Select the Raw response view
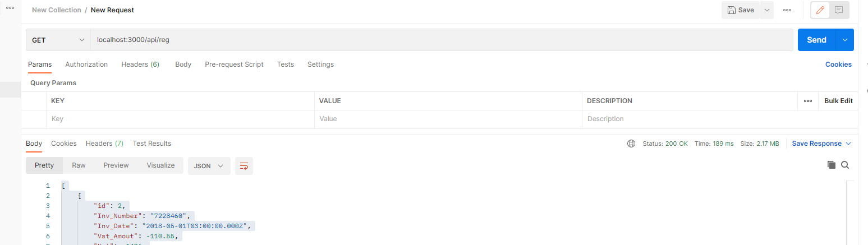 (x=79, y=165)
